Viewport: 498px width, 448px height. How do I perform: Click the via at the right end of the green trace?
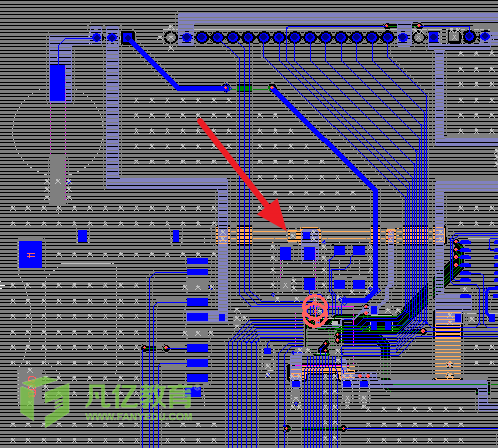272,88
